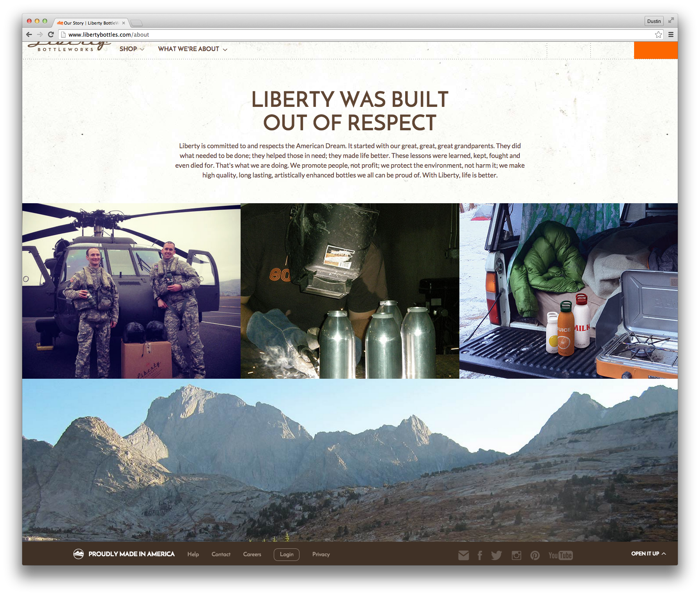Visit the Facebook page from the footer
Screen dimensions: 700x596
480,555
